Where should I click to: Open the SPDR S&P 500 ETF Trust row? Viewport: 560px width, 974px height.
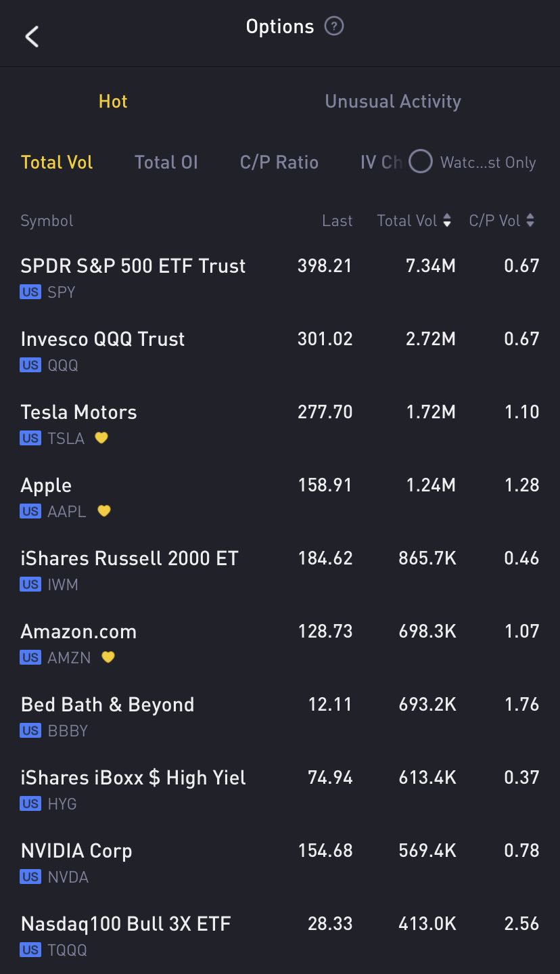coord(133,266)
